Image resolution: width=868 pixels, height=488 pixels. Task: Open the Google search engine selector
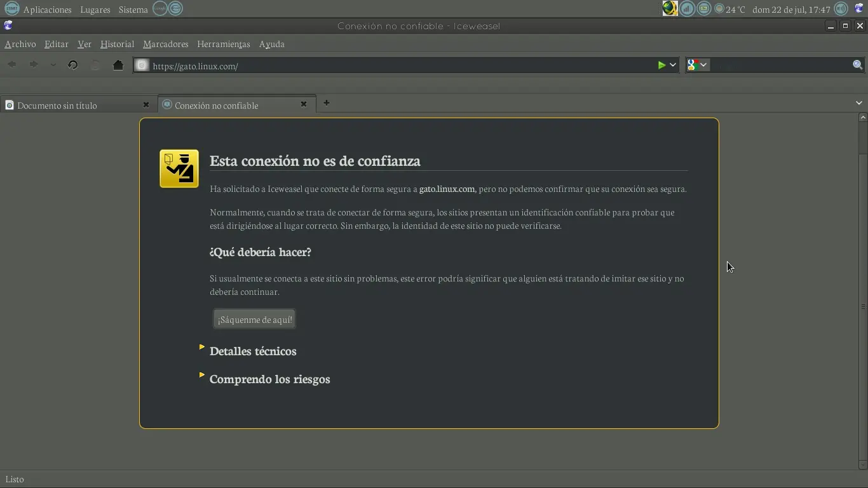pos(697,65)
